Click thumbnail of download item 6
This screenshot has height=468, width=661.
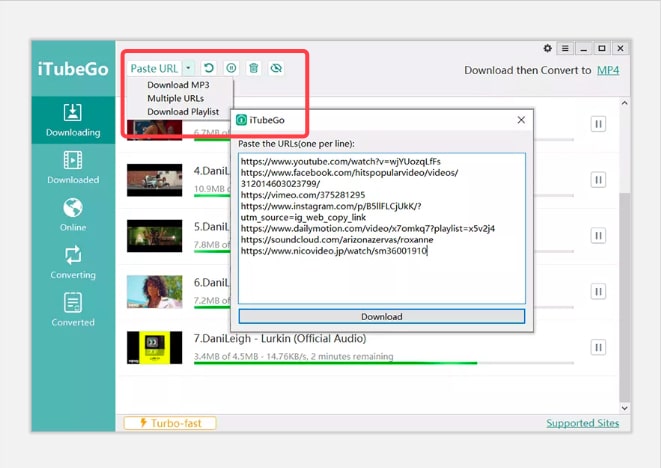155,292
